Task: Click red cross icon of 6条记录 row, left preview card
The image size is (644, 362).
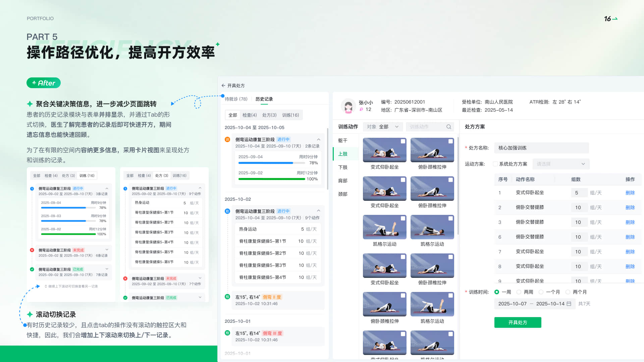Action: pos(32,250)
